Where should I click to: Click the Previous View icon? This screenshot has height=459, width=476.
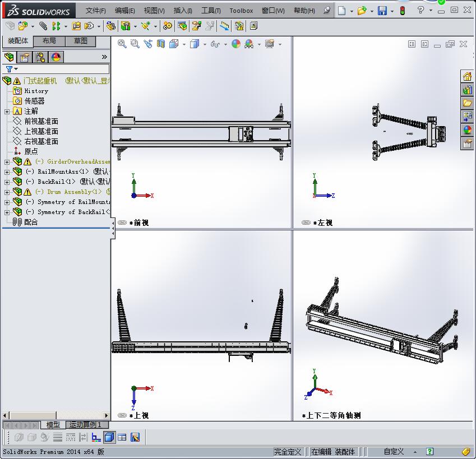click(148, 44)
